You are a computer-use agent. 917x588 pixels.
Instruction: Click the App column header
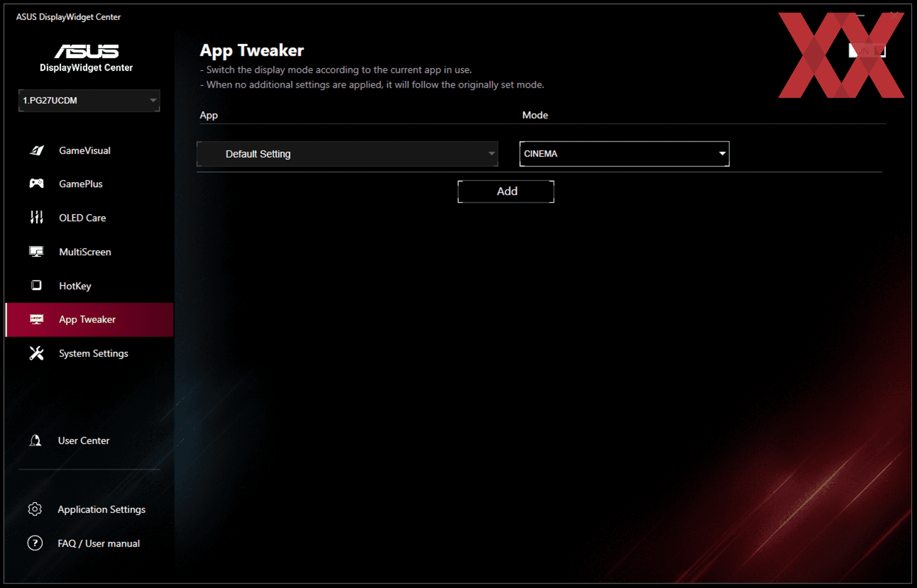(x=209, y=115)
